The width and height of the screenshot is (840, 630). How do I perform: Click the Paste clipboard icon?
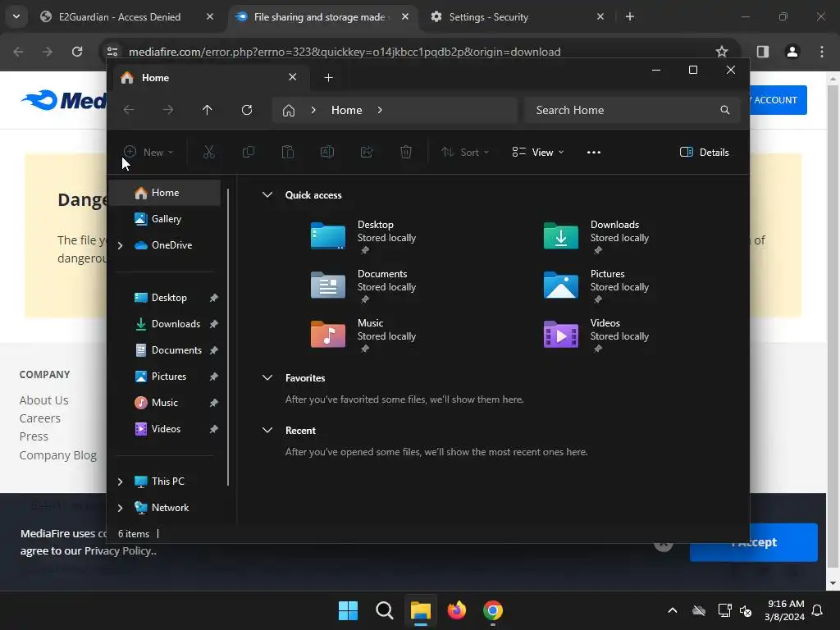[288, 152]
